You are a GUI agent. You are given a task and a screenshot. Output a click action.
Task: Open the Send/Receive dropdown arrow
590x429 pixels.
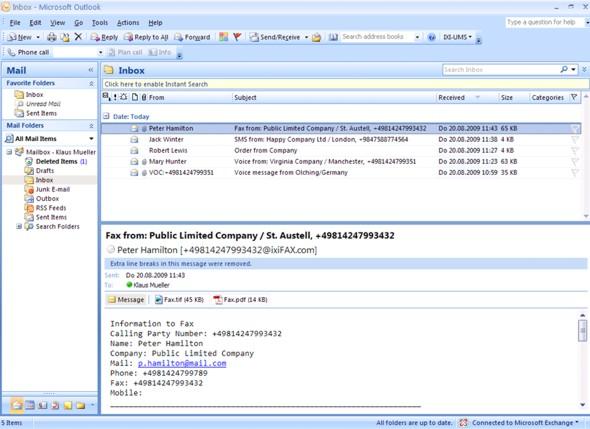point(306,37)
